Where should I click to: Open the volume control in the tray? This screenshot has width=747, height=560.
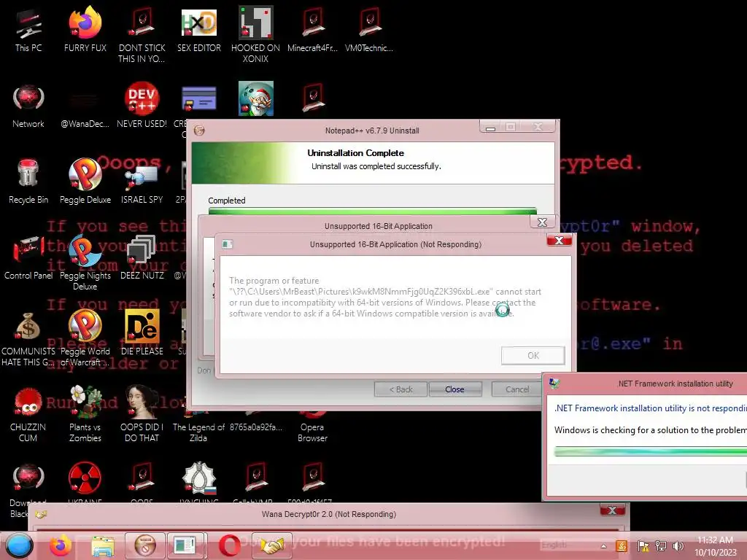678,546
